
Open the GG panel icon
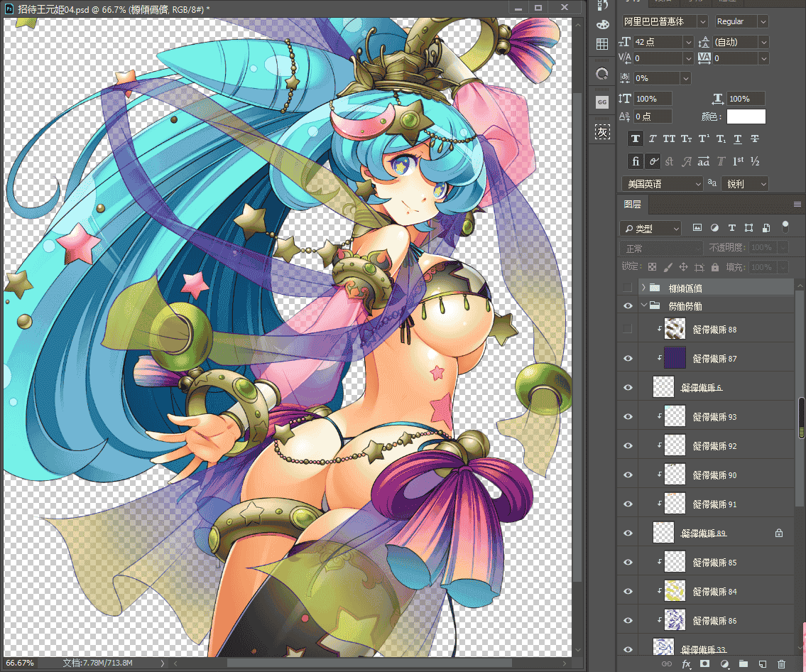coord(602,102)
